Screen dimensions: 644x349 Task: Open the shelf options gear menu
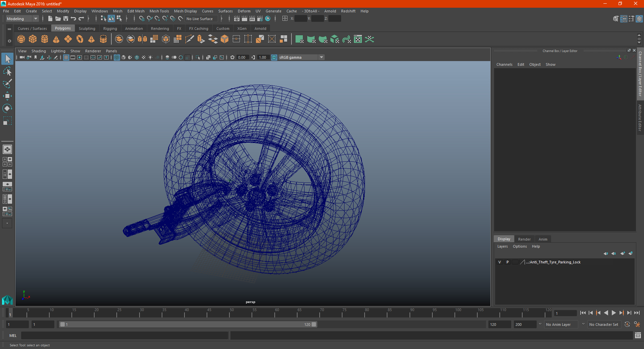pos(9,41)
